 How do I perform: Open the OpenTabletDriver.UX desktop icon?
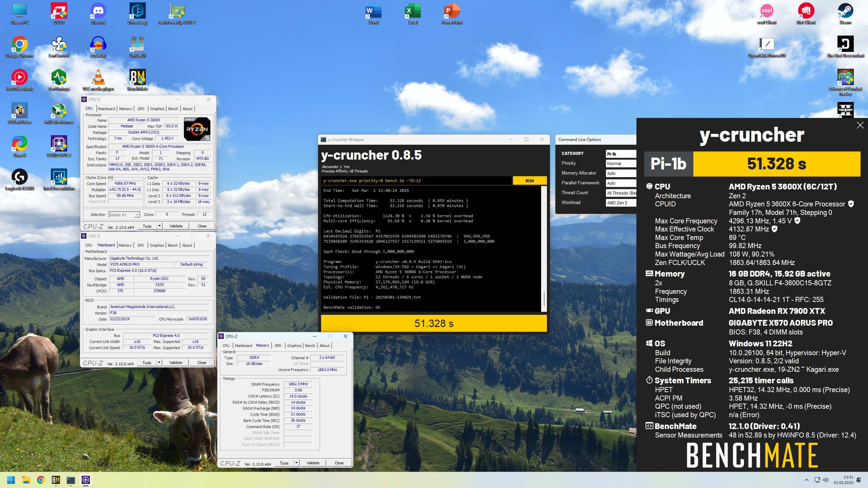(767, 47)
